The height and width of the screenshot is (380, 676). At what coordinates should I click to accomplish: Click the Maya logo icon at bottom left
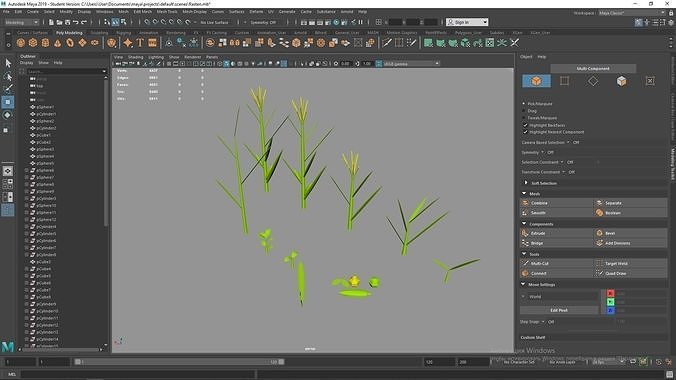point(8,346)
